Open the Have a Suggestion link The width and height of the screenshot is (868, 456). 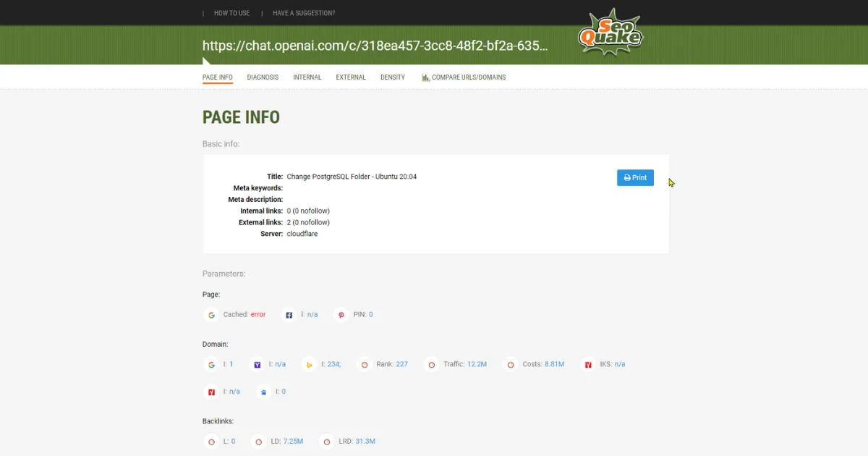point(304,13)
